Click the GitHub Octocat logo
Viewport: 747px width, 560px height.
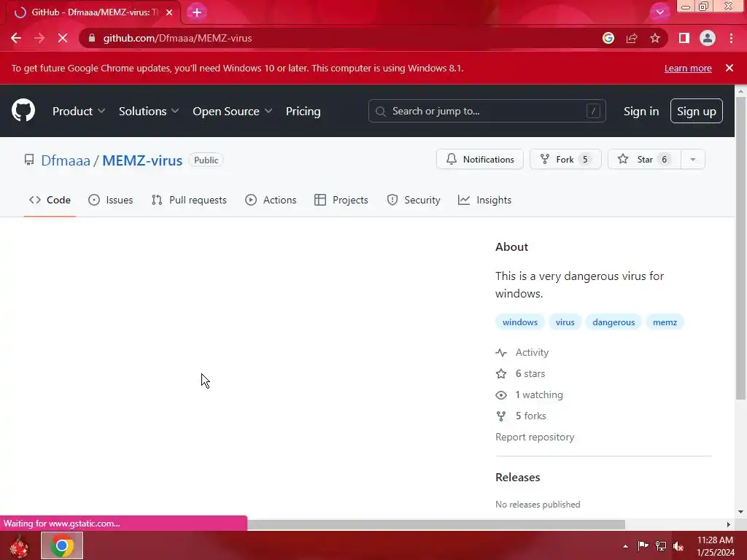(23, 111)
